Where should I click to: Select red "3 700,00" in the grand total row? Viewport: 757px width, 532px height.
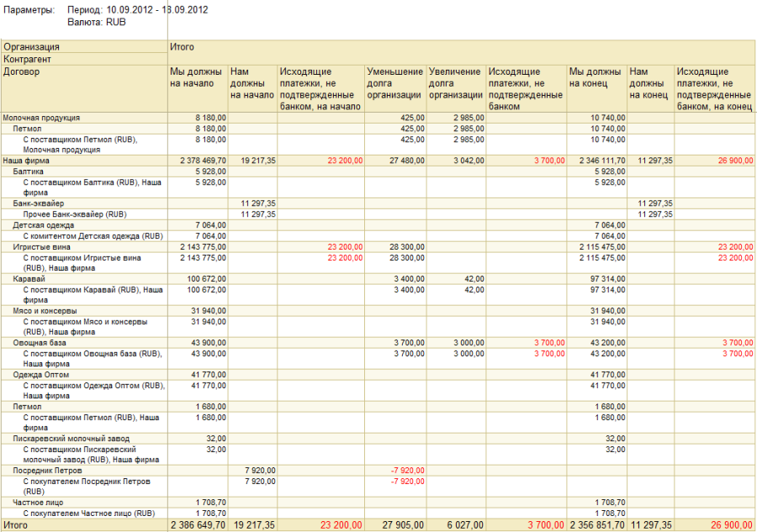click(546, 525)
